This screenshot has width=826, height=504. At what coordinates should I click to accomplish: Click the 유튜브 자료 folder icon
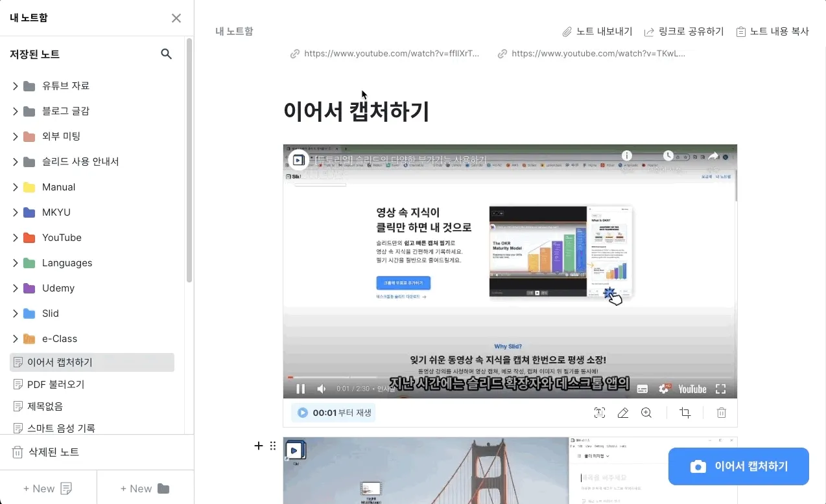(29, 86)
